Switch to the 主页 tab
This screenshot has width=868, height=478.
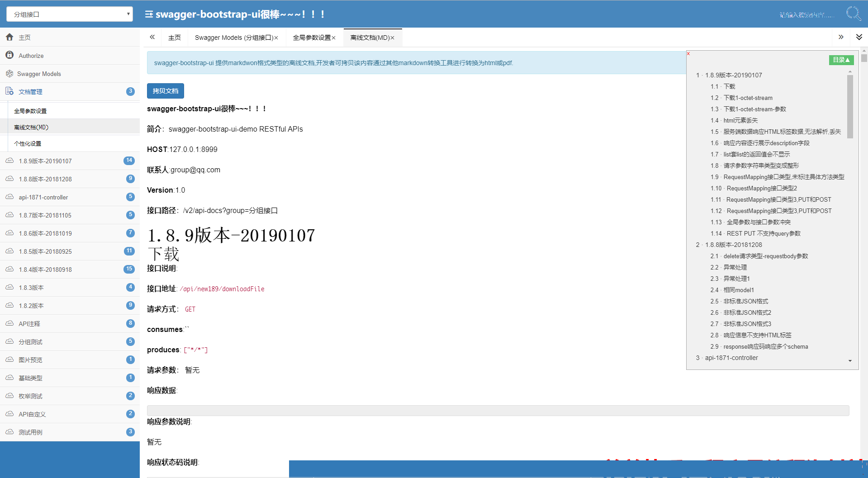point(175,38)
